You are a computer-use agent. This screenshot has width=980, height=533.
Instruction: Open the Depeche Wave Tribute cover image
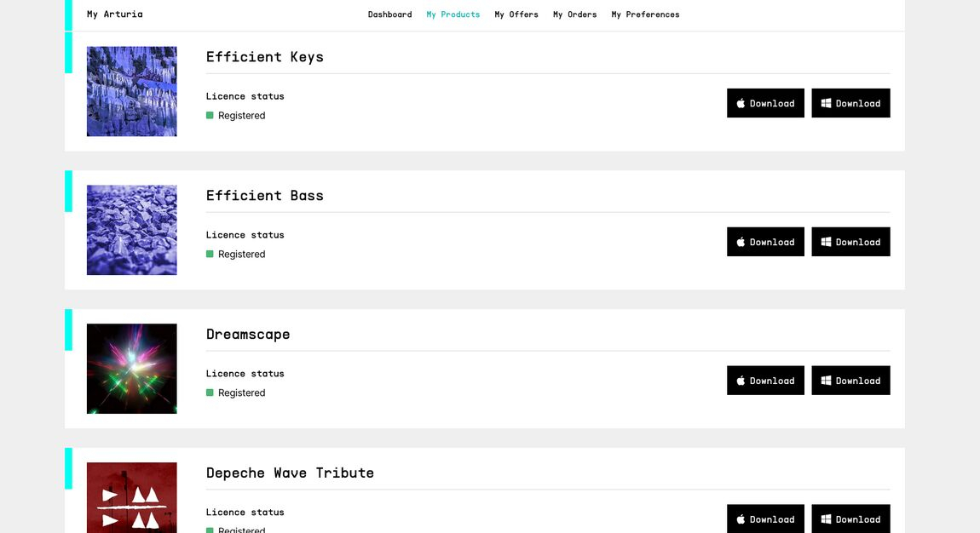132,498
